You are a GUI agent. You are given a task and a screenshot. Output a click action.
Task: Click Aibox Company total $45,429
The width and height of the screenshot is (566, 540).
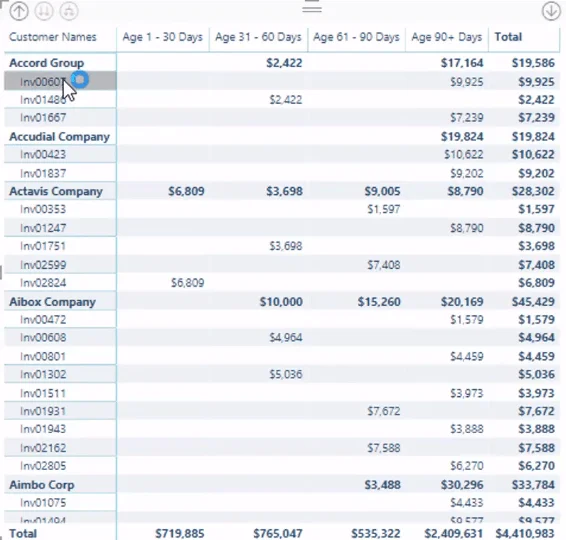[x=533, y=302]
